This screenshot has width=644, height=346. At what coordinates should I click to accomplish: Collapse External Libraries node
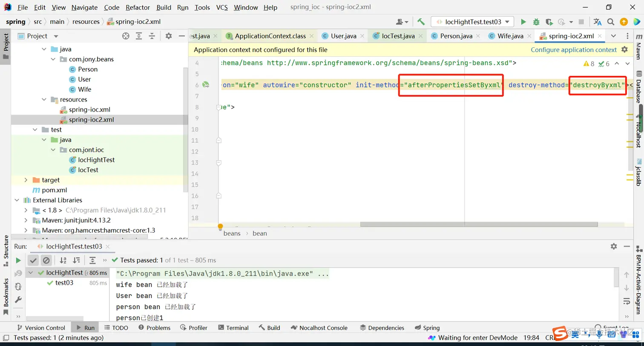[17, 200]
